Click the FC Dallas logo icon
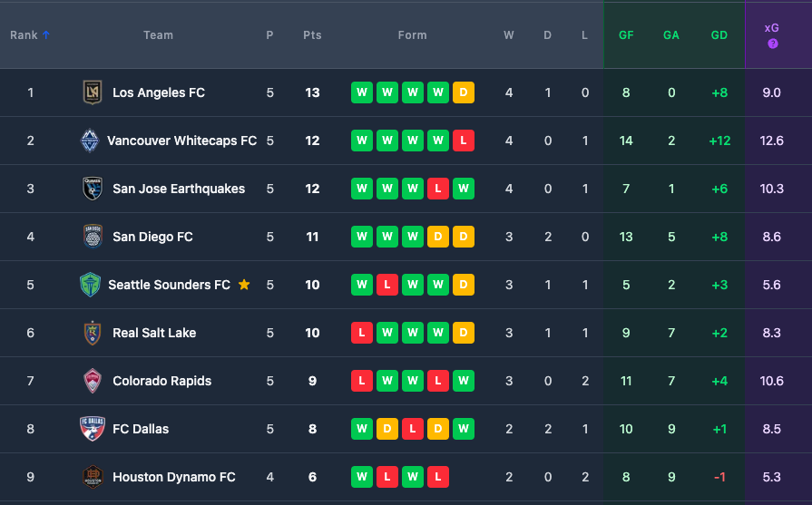The height and width of the screenshot is (505, 812). point(93,429)
